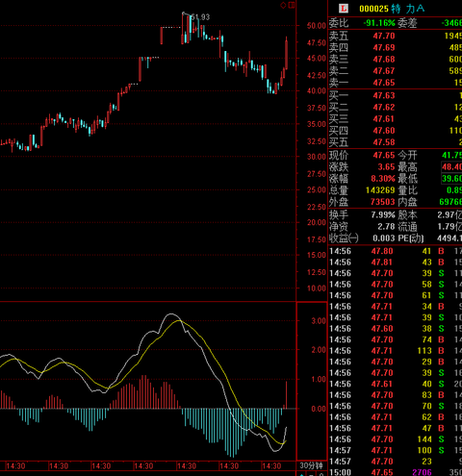Select the tick row with volume 74
The image size is (462, 476).
[x=396, y=339]
